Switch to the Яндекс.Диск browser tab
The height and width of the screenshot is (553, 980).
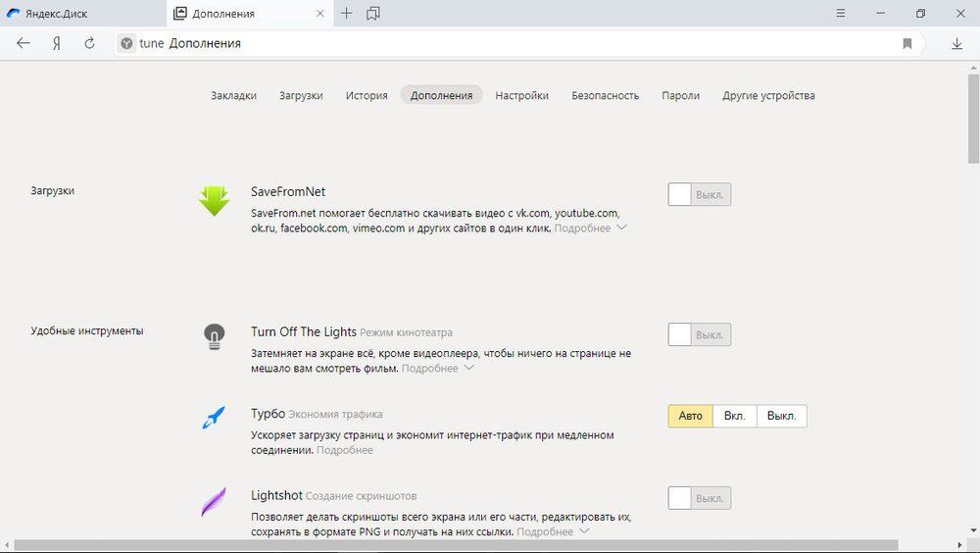click(83, 13)
